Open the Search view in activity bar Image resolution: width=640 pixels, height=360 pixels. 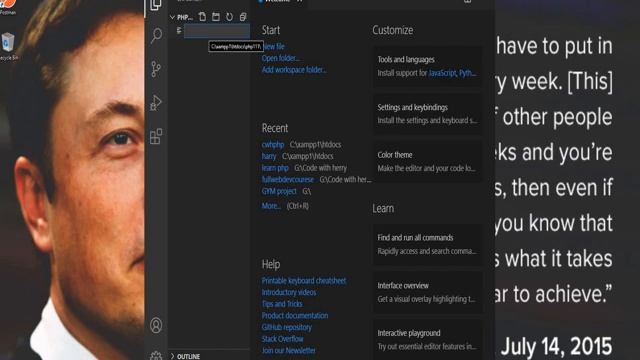pyautogui.click(x=156, y=36)
